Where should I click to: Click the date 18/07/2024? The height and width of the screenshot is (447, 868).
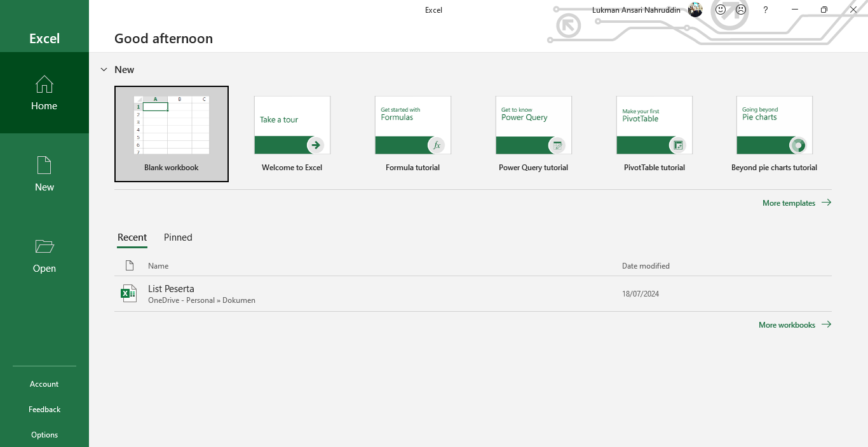[x=641, y=294]
